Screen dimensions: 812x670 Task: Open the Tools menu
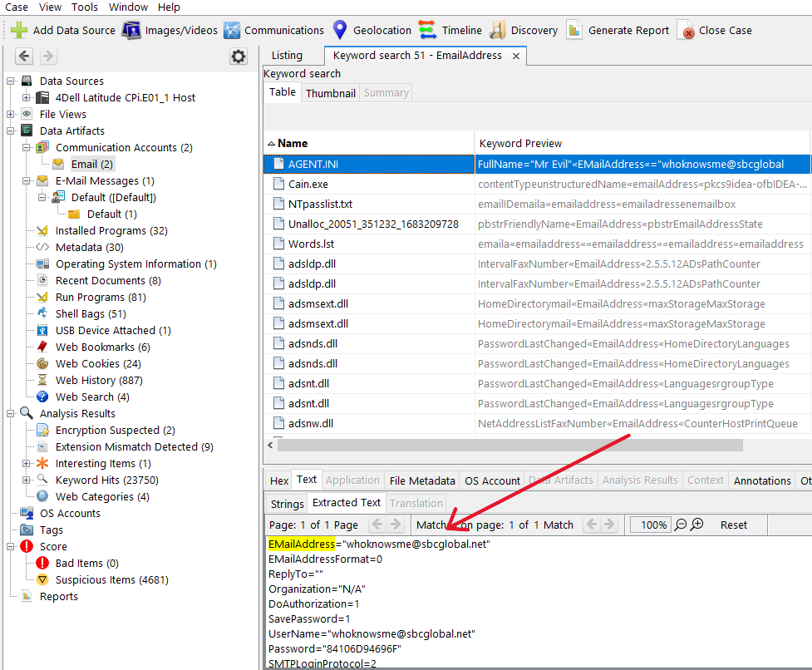85,7
